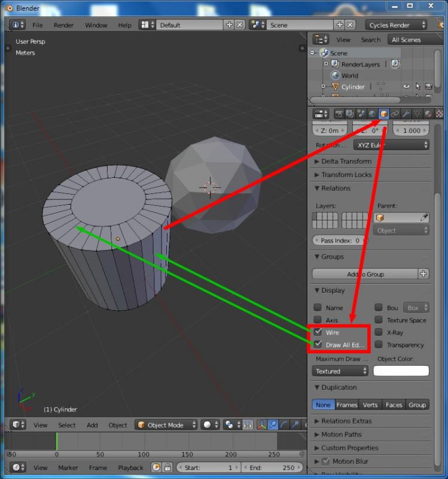Open the timeline Playback menu
Screen dimensions: 448x479
[x=130, y=468]
